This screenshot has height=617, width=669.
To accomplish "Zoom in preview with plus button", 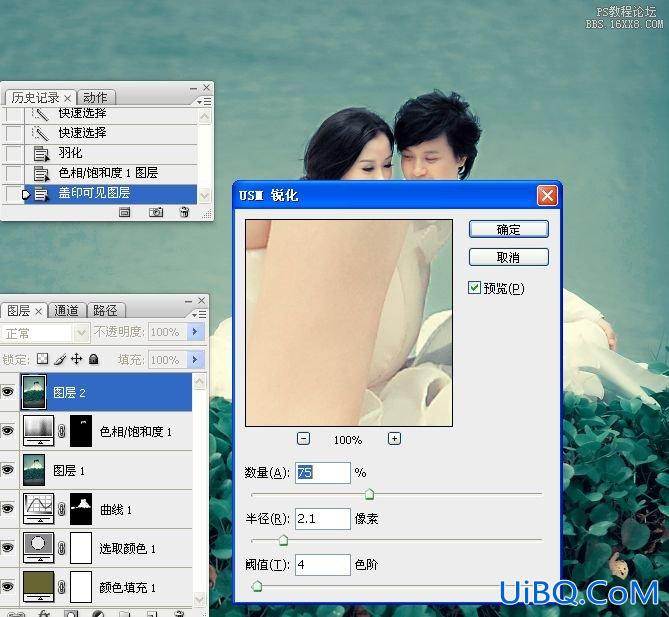I will 394,439.
